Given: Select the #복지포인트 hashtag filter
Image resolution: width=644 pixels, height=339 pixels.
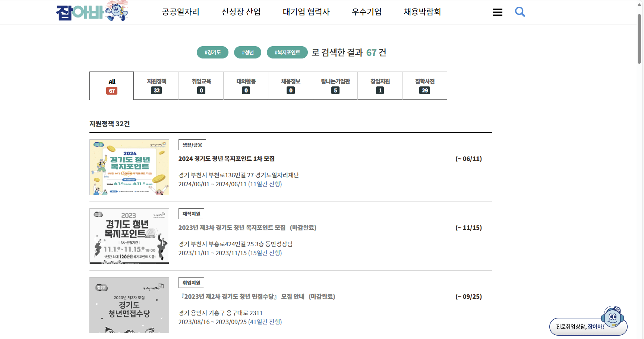Looking at the screenshot, I should [x=287, y=52].
